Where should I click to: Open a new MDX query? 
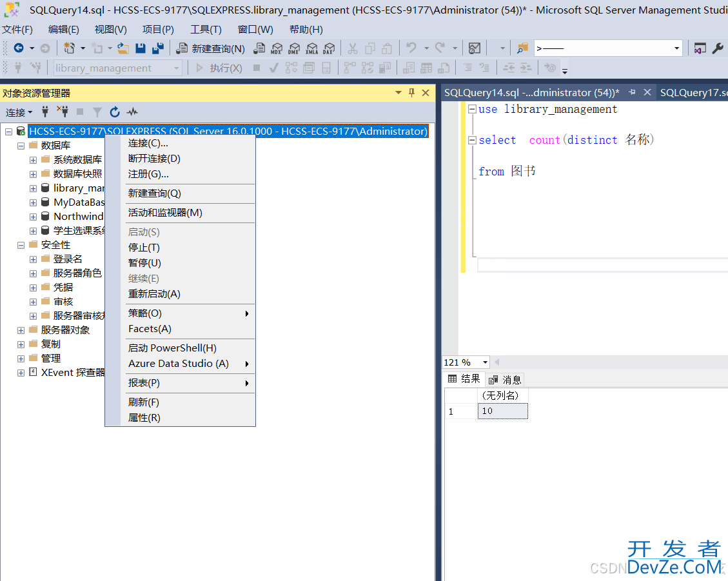pos(277,48)
